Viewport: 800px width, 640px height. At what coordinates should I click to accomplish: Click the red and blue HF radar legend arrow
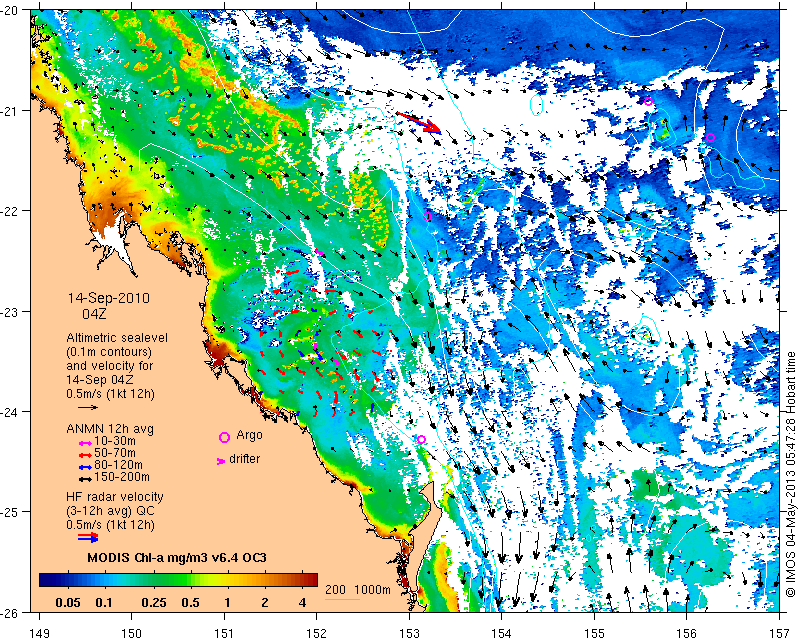click(x=88, y=537)
